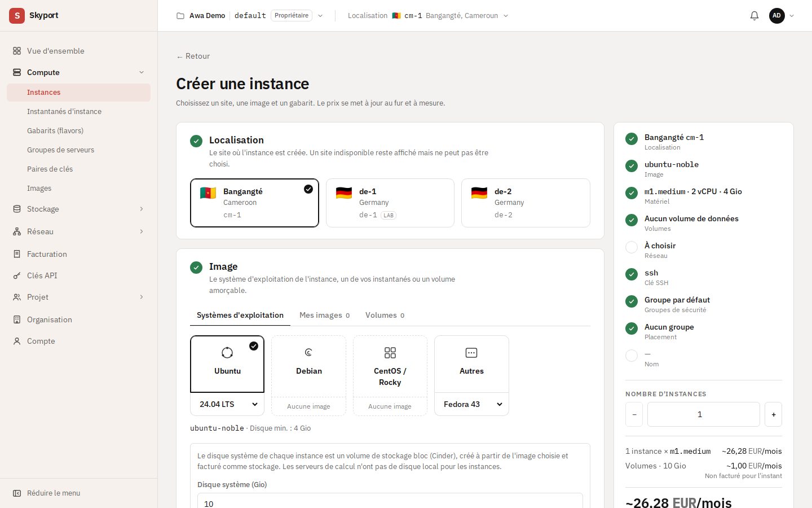Screen dimensions: 812x508
Task: Choose the Autres operating system card
Action: [x=471, y=364]
